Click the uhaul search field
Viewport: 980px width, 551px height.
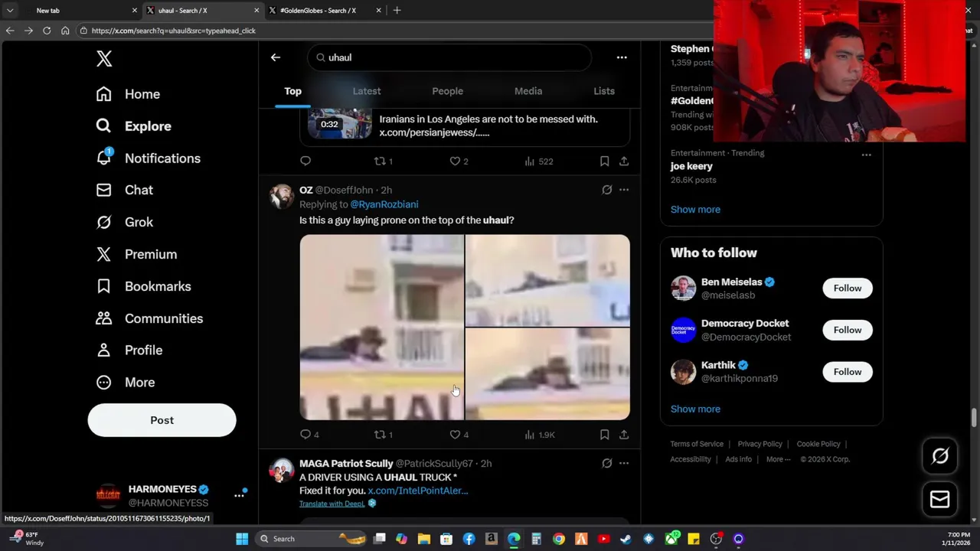coord(449,57)
